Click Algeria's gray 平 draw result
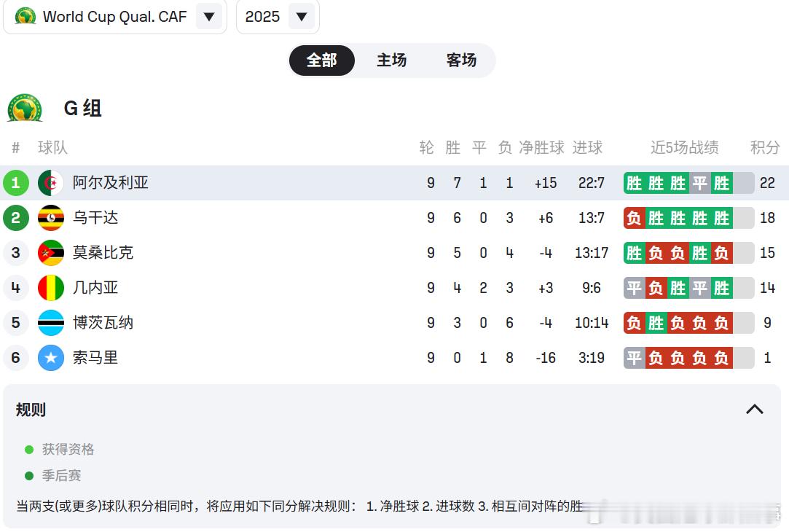 699,183
